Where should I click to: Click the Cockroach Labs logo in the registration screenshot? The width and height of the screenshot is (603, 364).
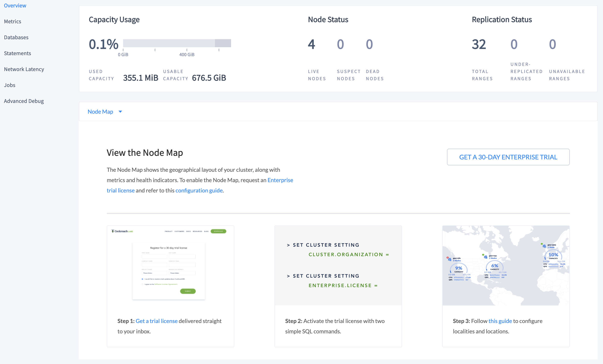pyautogui.click(x=122, y=231)
